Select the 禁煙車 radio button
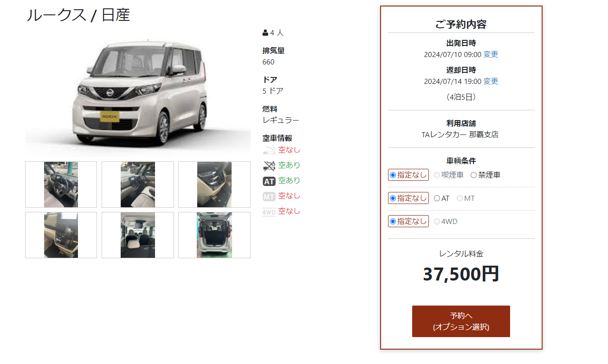The width and height of the screenshot is (608, 364). [473, 175]
